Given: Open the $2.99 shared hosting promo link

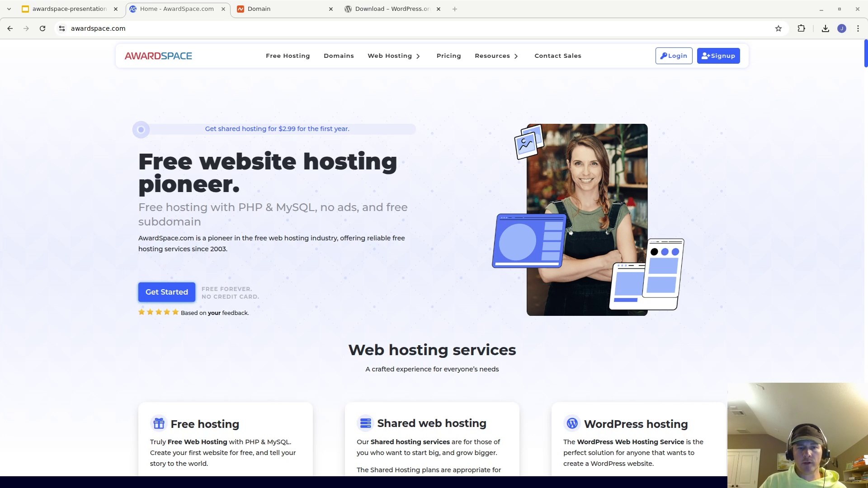Looking at the screenshot, I should click(x=277, y=129).
